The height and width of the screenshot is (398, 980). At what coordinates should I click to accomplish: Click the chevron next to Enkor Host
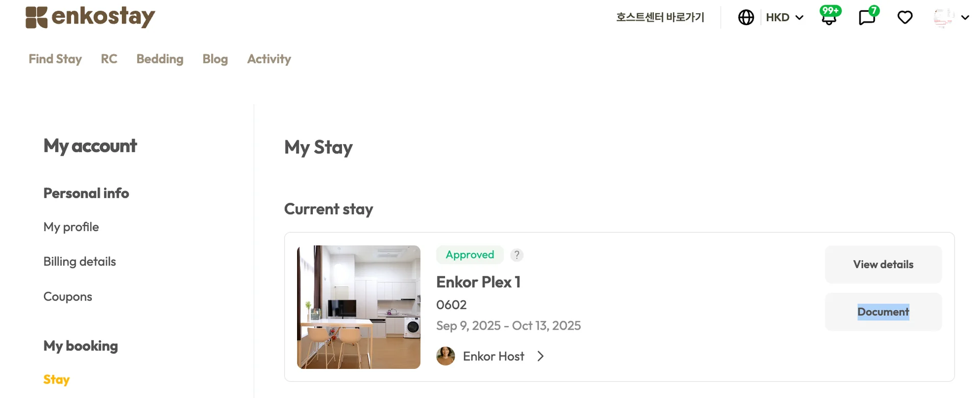pos(541,356)
